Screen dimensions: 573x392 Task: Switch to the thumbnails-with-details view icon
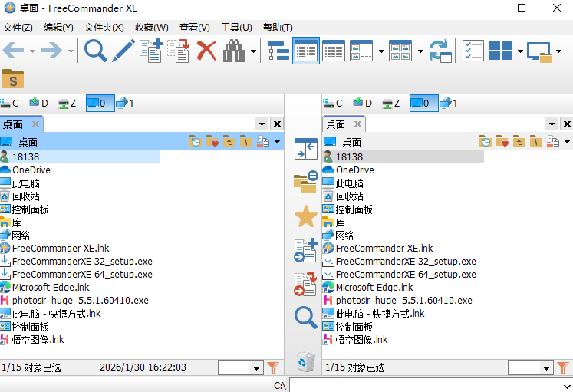pyautogui.click(x=361, y=51)
